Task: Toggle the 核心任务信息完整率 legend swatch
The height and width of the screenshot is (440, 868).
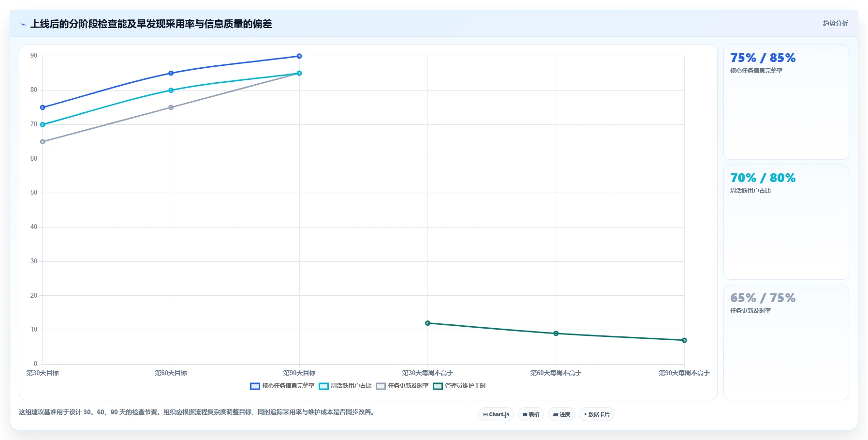Action: [x=255, y=386]
